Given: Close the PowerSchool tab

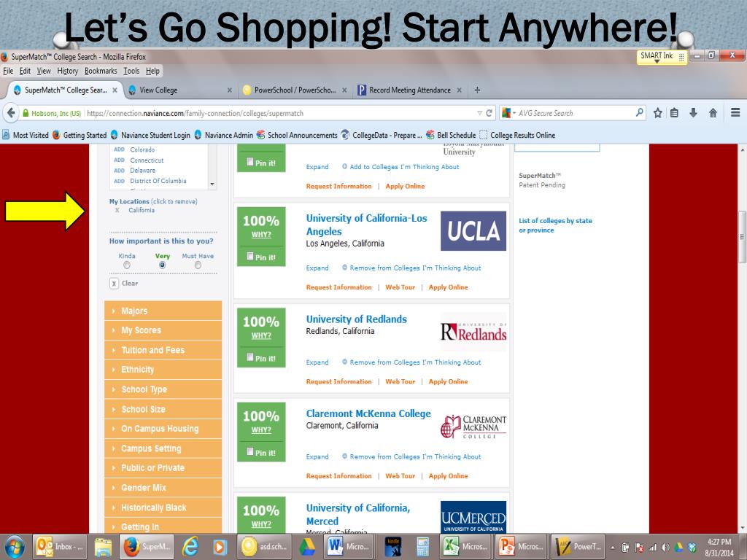Looking at the screenshot, I should [x=344, y=90].
